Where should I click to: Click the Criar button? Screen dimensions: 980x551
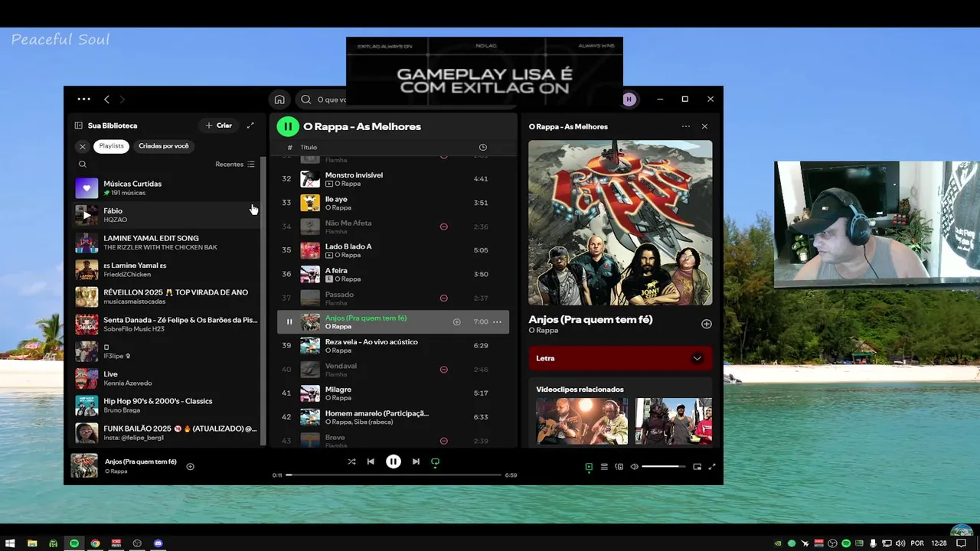217,126
